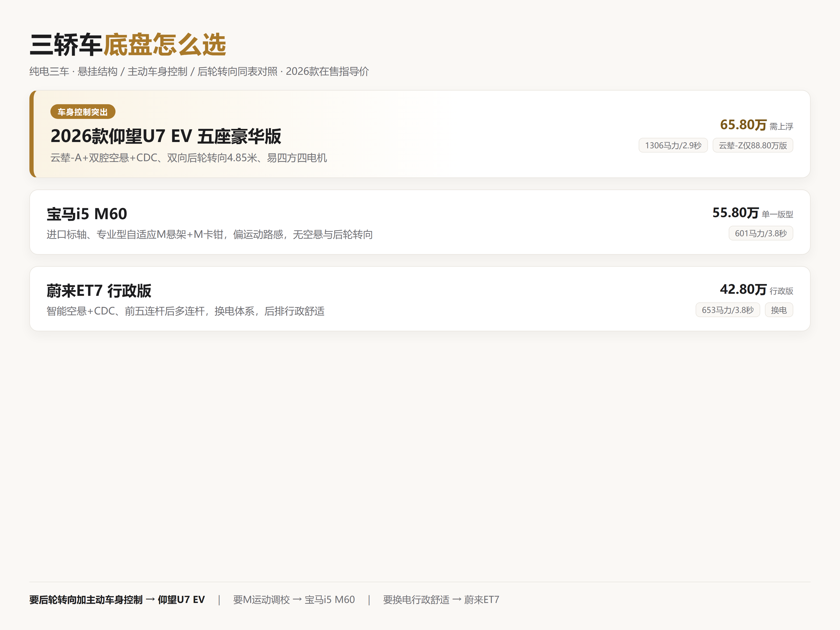This screenshot has width=840, height=630.
Task: Click the 云辇-Z仅88.80万版 tag
Action: (x=753, y=145)
